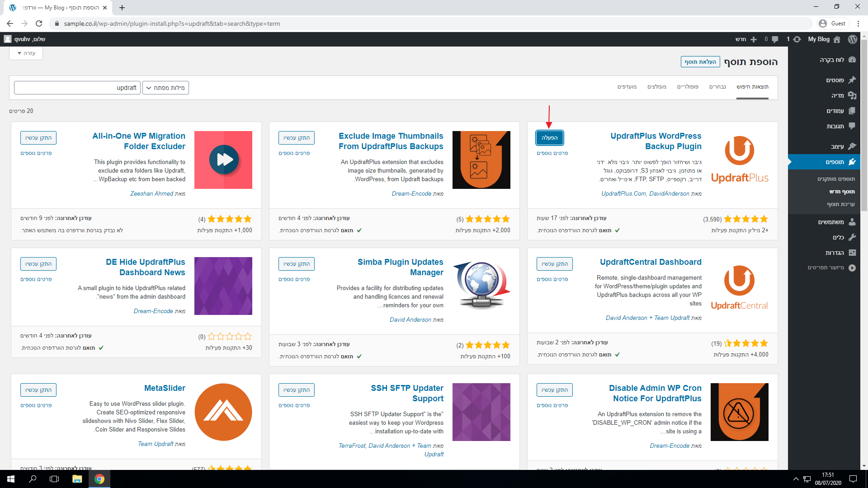Image resolution: width=868 pixels, height=488 pixels.
Task: Go back in browser history
Action: (10, 23)
